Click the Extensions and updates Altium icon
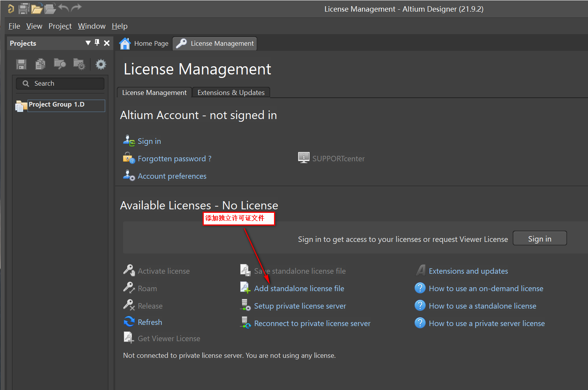 (x=420, y=270)
